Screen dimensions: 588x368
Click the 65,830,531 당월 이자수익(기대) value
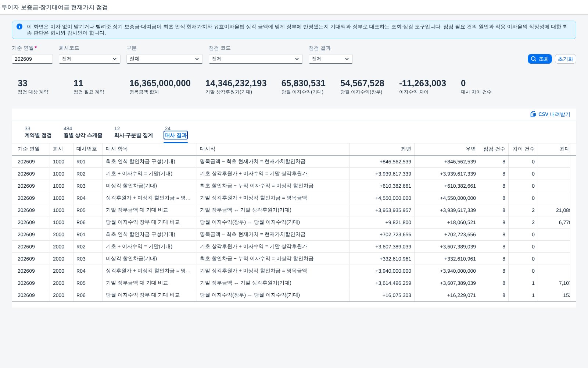pyautogui.click(x=303, y=84)
